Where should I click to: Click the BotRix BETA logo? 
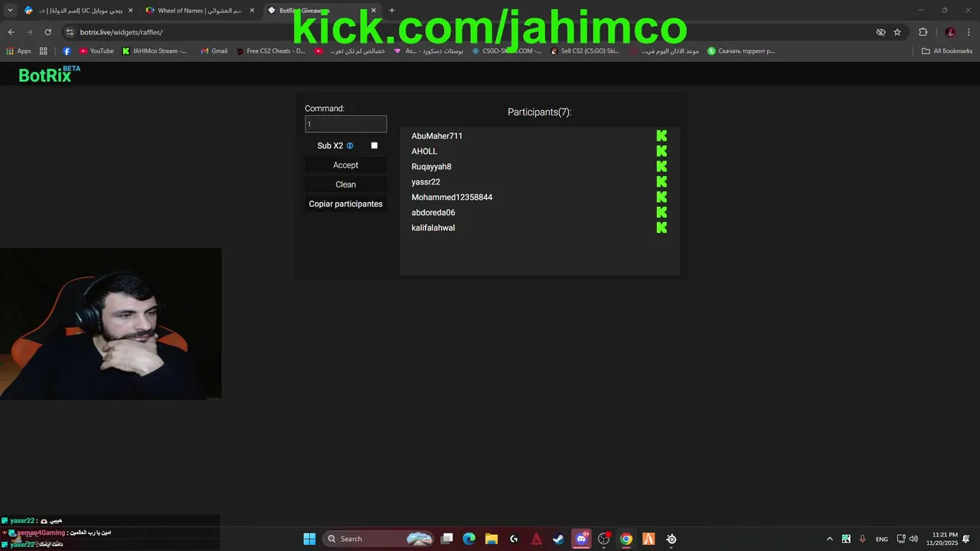tap(49, 74)
